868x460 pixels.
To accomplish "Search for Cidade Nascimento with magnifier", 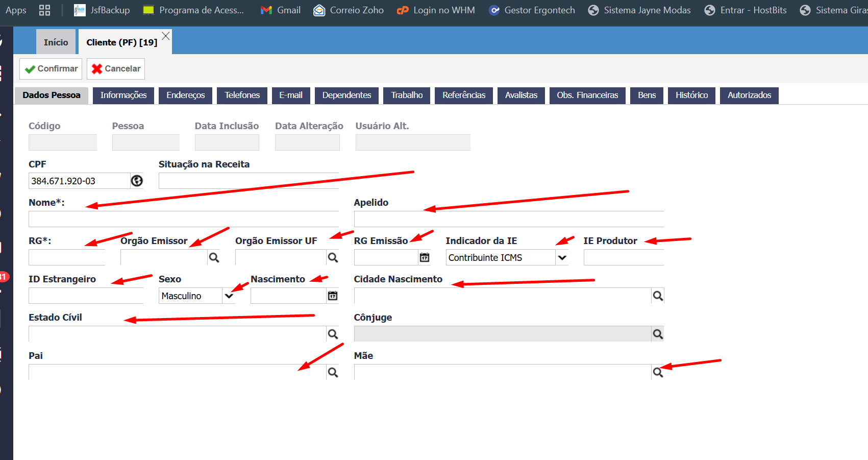I will click(x=658, y=296).
